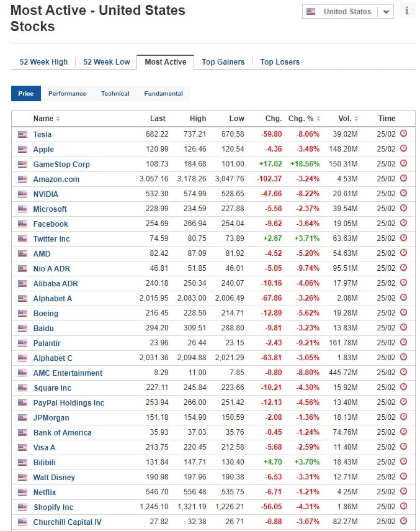Viewport: 420px width, 531px height.
Task: Open the Churchill Capital IV link
Action: 67,522
